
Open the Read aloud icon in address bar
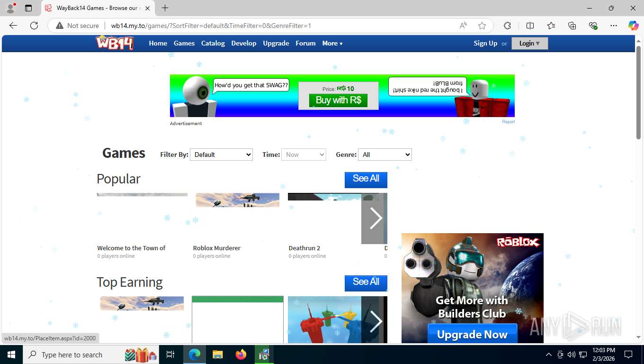coord(463,26)
